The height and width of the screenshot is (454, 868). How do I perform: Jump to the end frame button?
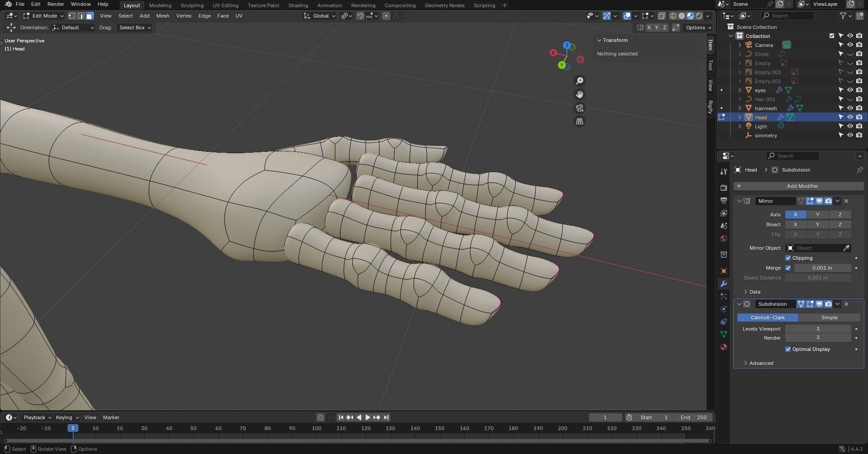click(x=386, y=417)
